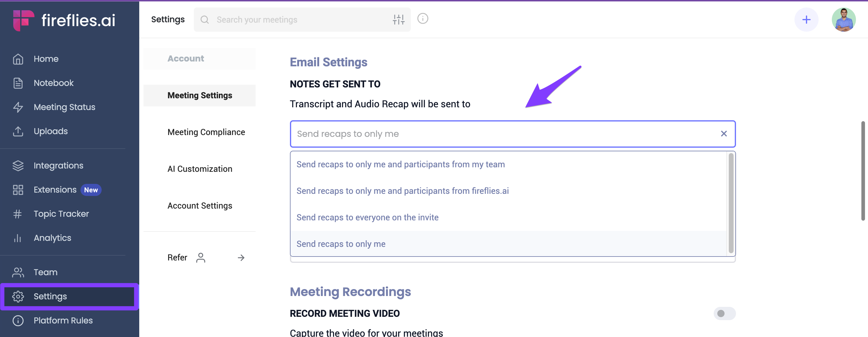Click the page vertical scrollbar
This screenshot has height=337, width=868.
(863, 171)
